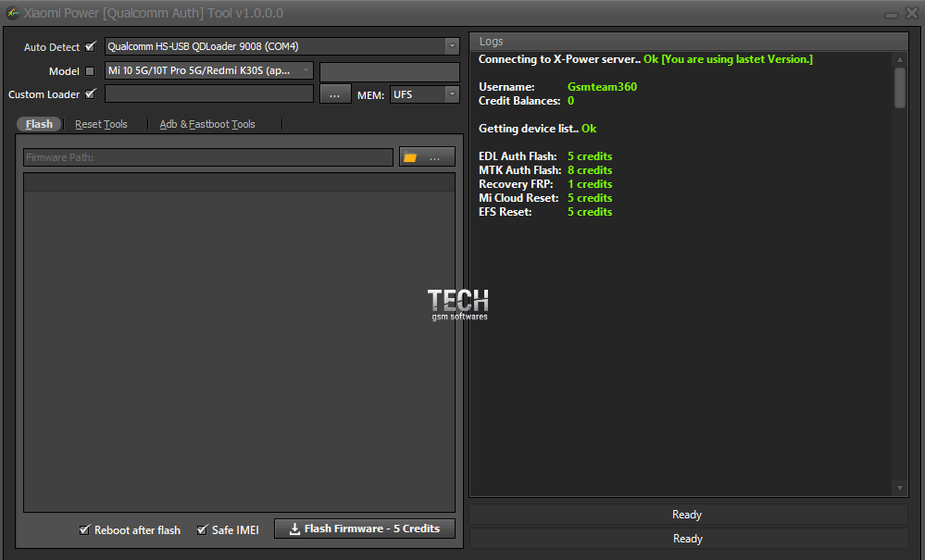Open the firmware folder browse button

(427, 157)
